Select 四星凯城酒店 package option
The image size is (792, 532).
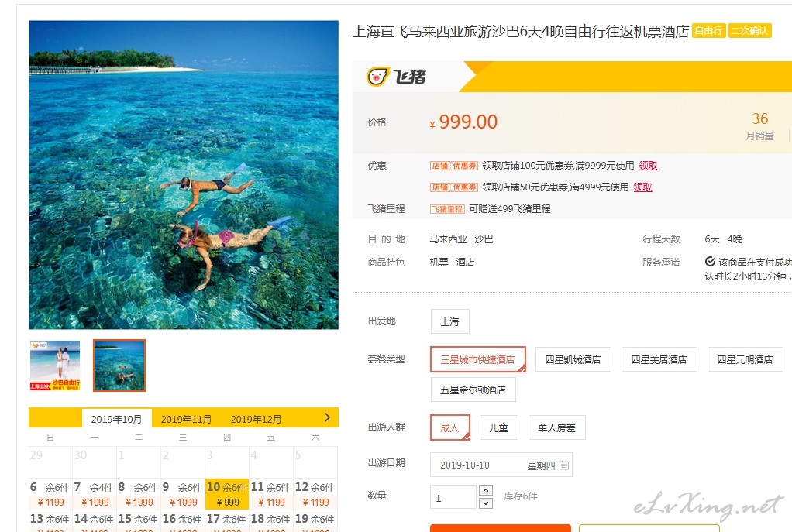(573, 359)
